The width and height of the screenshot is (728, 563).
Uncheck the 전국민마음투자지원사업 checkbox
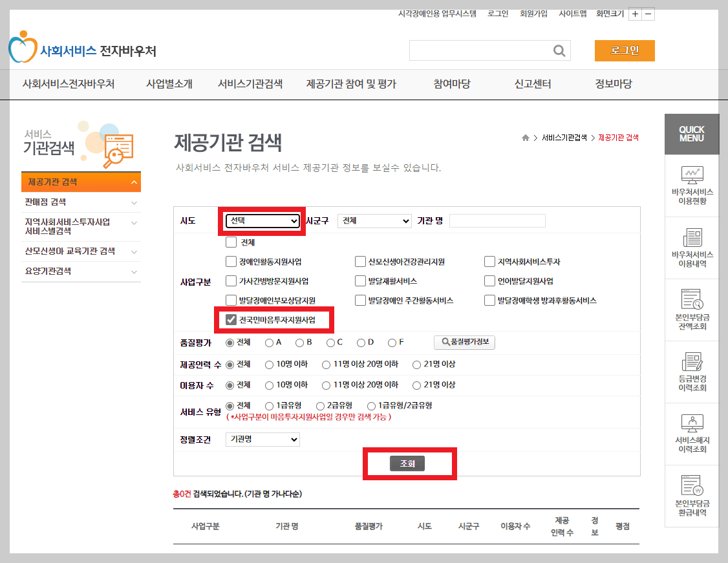(x=230, y=319)
